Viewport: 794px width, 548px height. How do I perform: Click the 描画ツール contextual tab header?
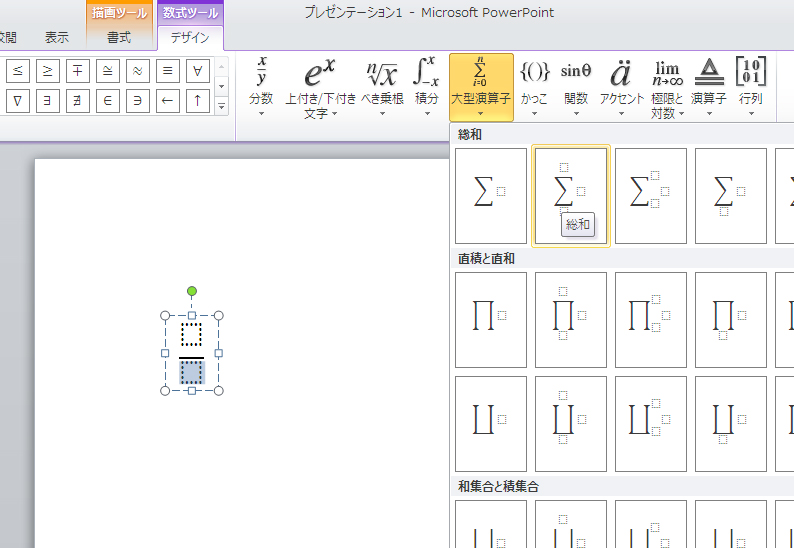[120, 12]
